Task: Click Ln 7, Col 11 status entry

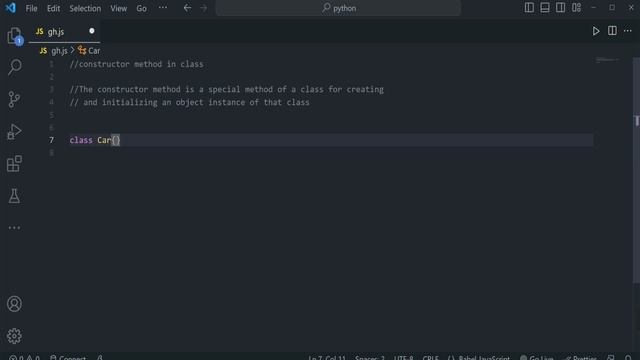Action: [327, 357]
